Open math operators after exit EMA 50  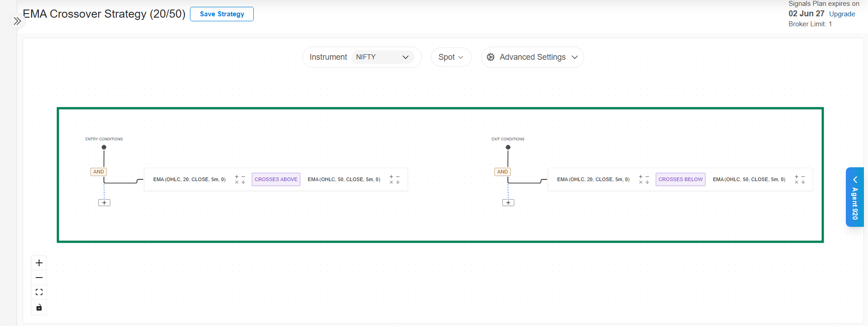click(x=800, y=180)
